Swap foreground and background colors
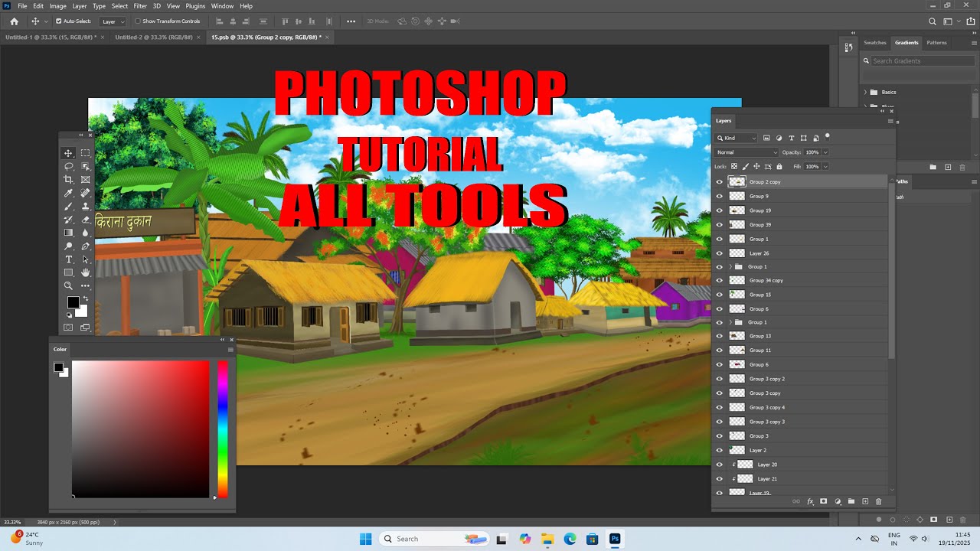Image resolution: width=980 pixels, height=551 pixels. tap(85, 298)
